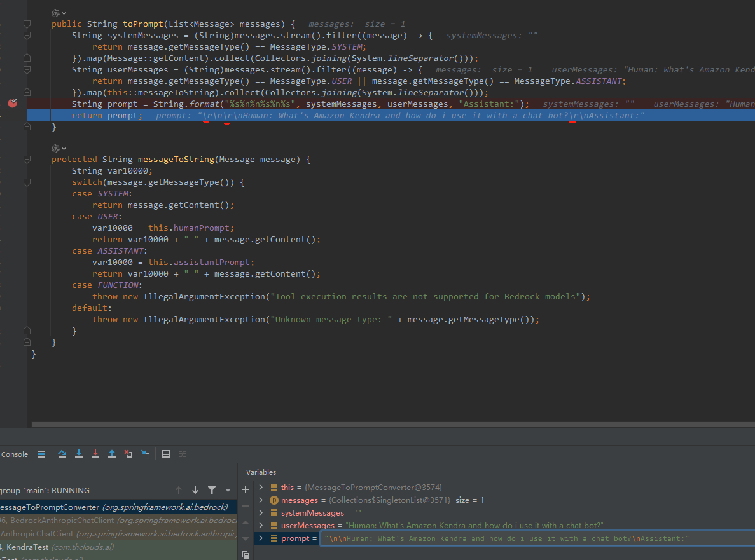Run to cursor position

(145, 454)
